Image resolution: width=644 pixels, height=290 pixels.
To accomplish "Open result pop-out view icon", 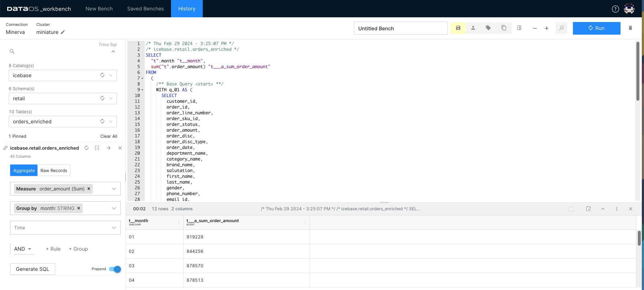I will click(588, 209).
